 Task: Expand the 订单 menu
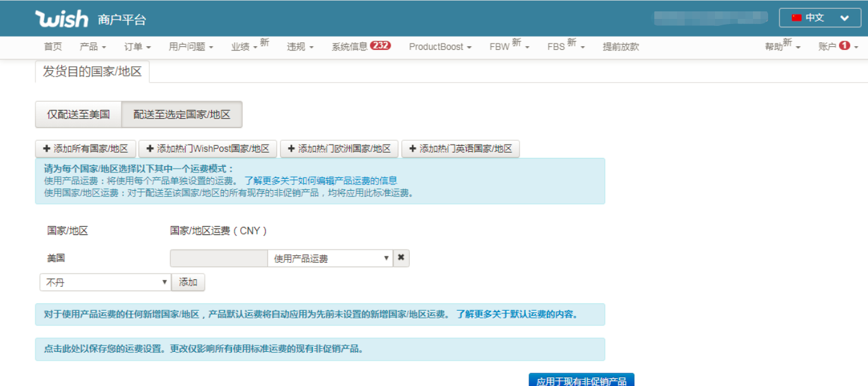(x=137, y=47)
